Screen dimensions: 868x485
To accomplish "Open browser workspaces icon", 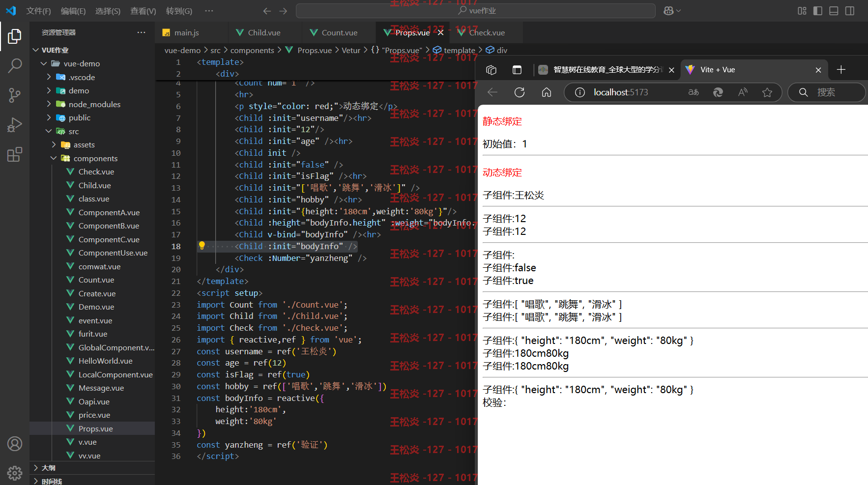I will tap(491, 70).
